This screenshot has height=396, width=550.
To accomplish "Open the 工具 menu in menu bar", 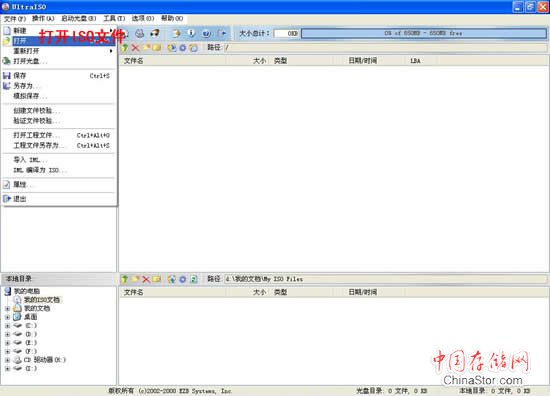I will point(114,18).
